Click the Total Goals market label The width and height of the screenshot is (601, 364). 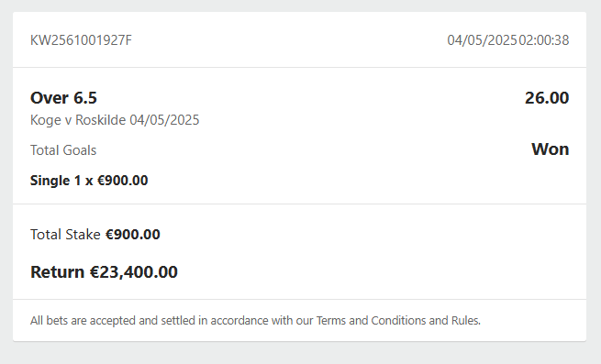tap(63, 150)
